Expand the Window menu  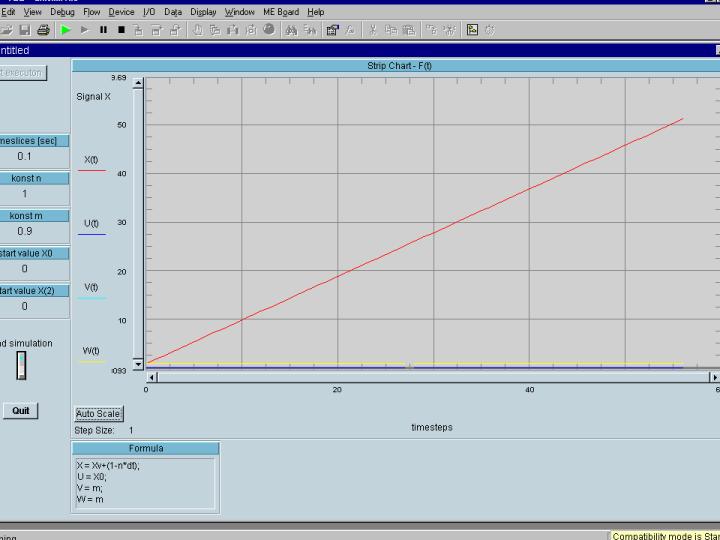click(x=239, y=12)
